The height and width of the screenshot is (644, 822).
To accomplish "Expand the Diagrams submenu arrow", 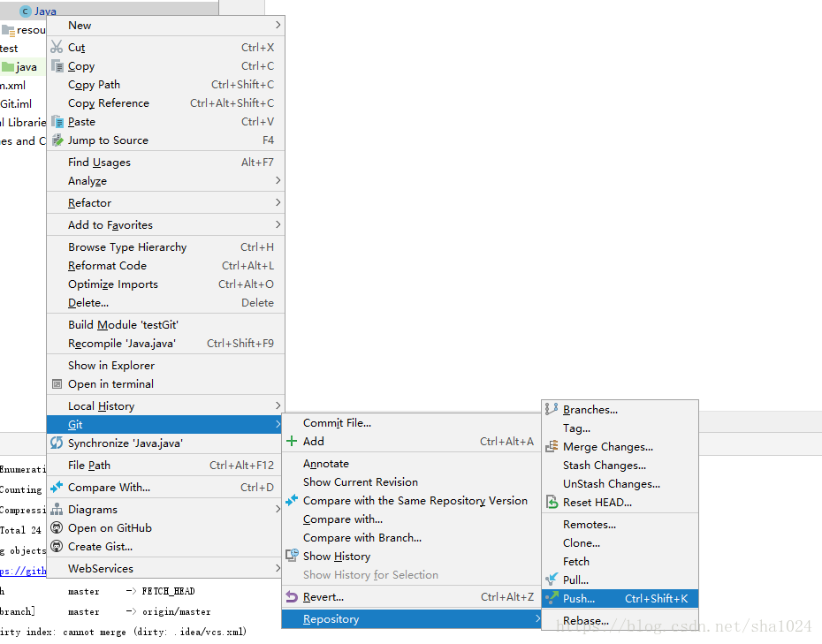I will pos(278,510).
